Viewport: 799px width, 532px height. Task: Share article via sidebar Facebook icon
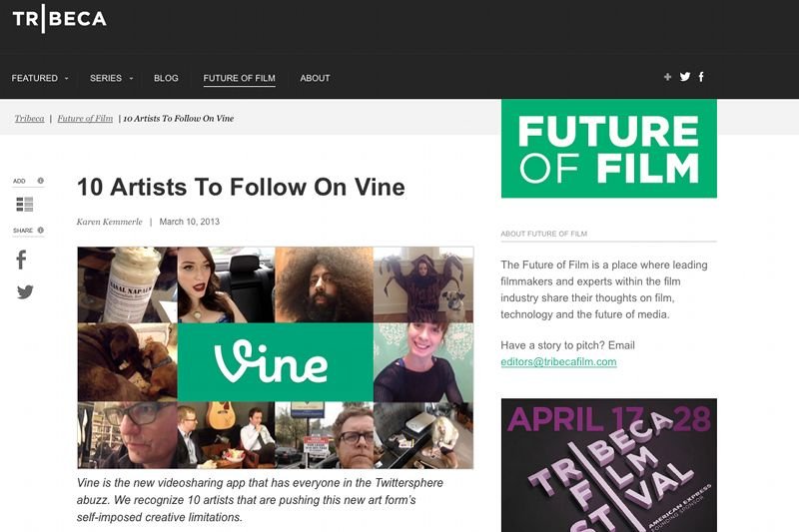tap(21, 260)
